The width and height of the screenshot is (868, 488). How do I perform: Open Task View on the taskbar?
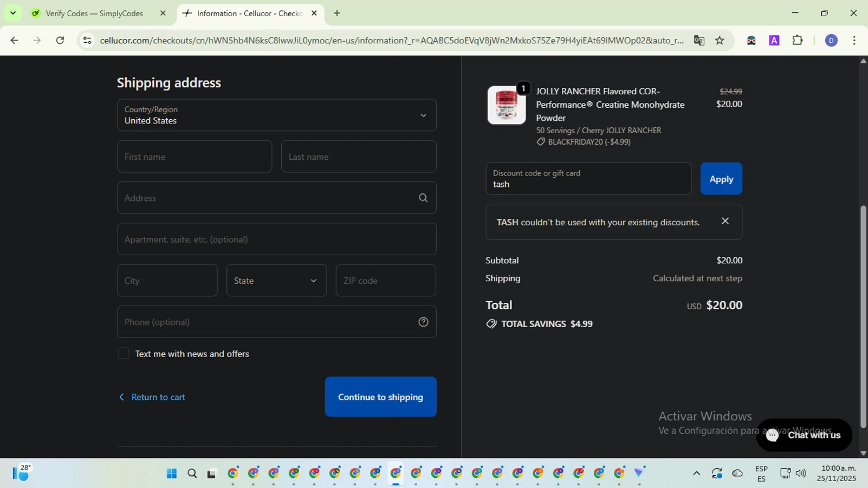pyautogui.click(x=212, y=474)
